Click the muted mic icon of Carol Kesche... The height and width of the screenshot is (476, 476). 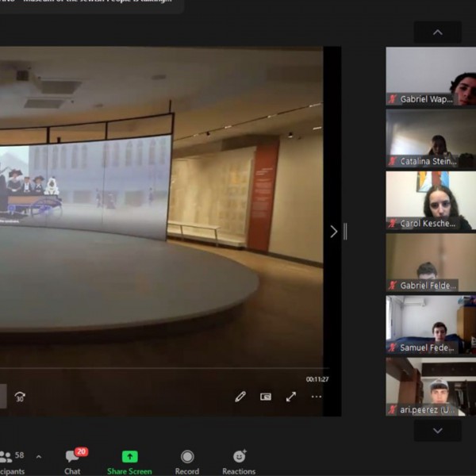pos(393,224)
